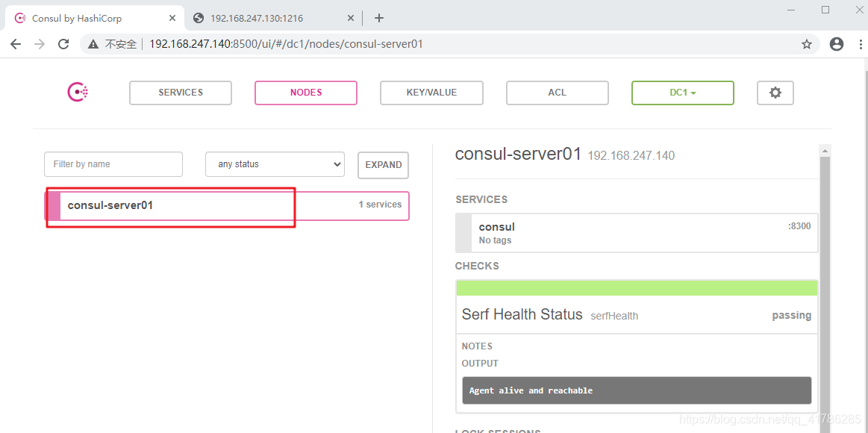Image resolution: width=868 pixels, height=433 pixels.
Task: Click the consul-server01 heading
Action: coord(518,154)
